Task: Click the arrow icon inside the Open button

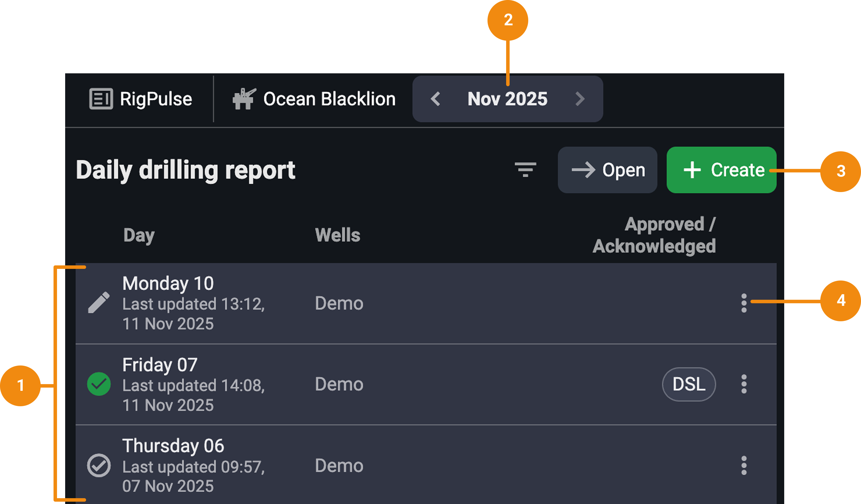Action: (x=584, y=170)
